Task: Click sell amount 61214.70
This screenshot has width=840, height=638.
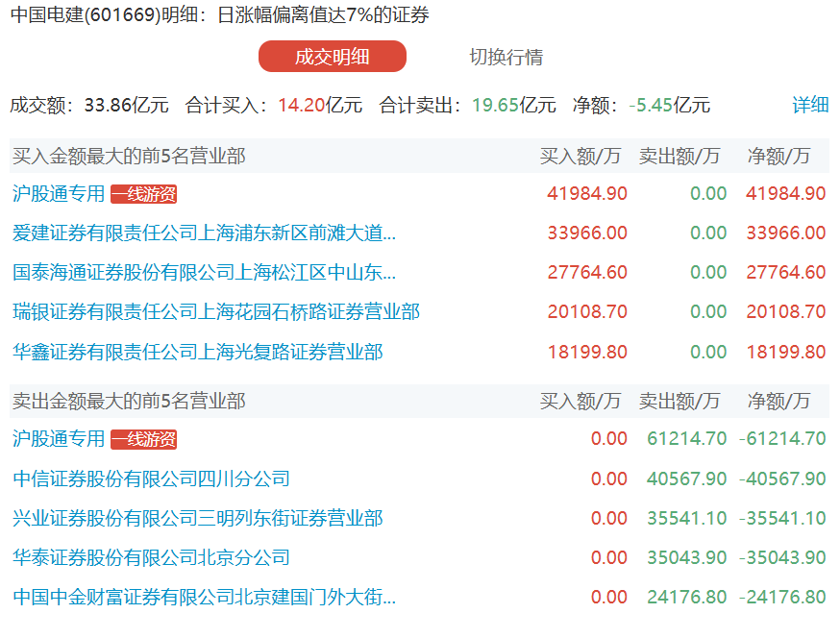Action: [687, 438]
